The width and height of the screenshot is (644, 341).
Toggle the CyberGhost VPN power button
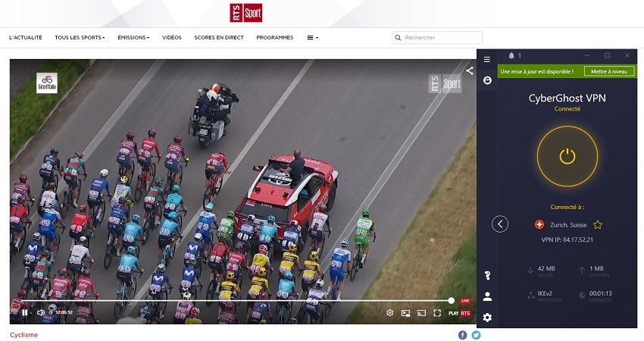coord(567,157)
